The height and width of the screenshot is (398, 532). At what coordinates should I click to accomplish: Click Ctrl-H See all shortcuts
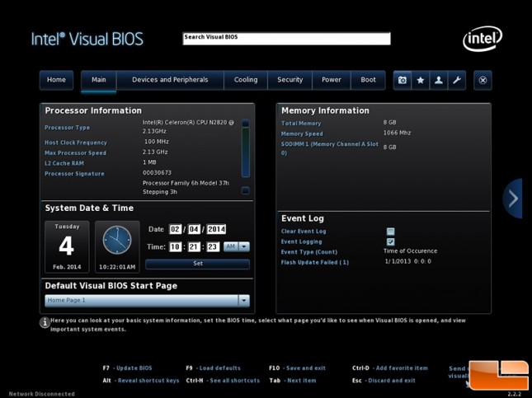click(x=223, y=381)
